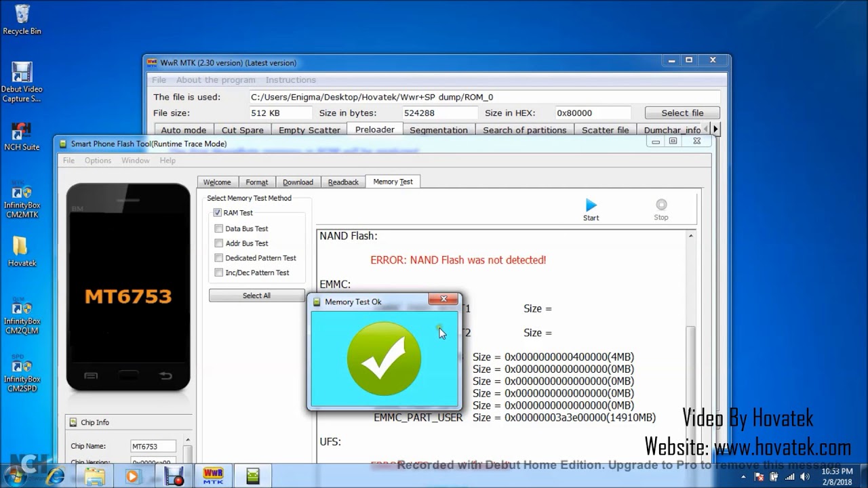The image size is (868, 488).
Task: Enable the Data Bus Test checkbox
Action: click(x=218, y=228)
